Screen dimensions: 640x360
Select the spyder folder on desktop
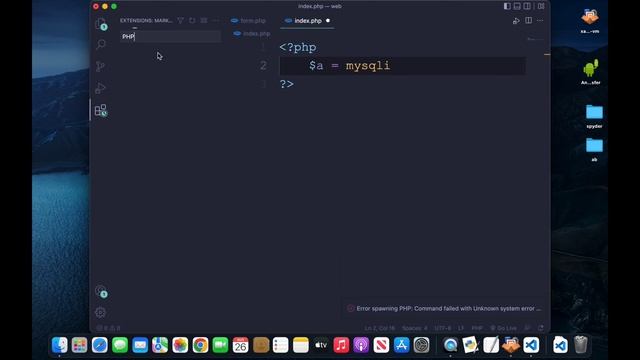pos(594,116)
